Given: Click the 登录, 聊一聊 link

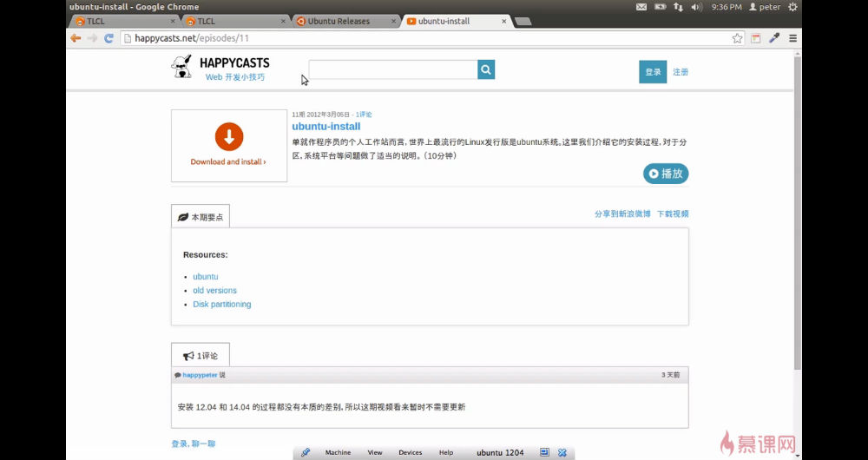Looking at the screenshot, I should point(194,444).
